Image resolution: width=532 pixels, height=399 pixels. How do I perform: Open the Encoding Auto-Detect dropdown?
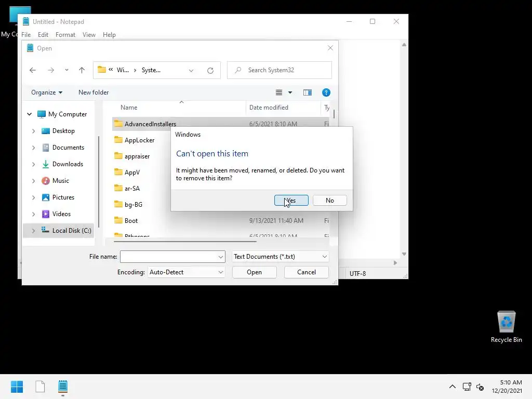pos(187,272)
